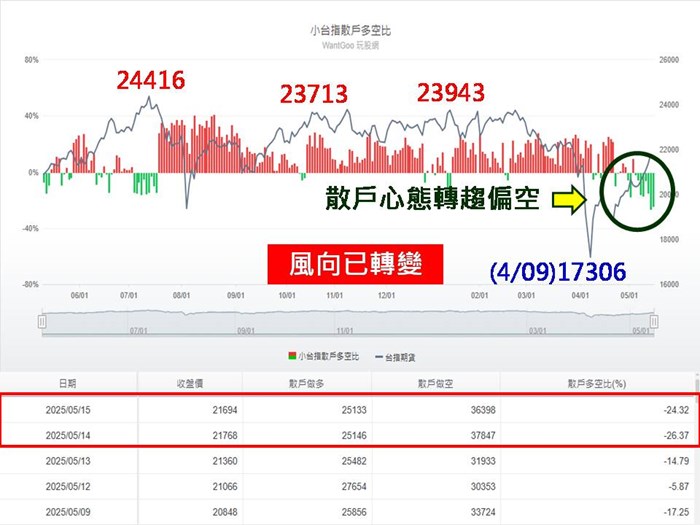This screenshot has height=525, width=700.
Task: Click left range navigator handle
Action: click(x=42, y=321)
